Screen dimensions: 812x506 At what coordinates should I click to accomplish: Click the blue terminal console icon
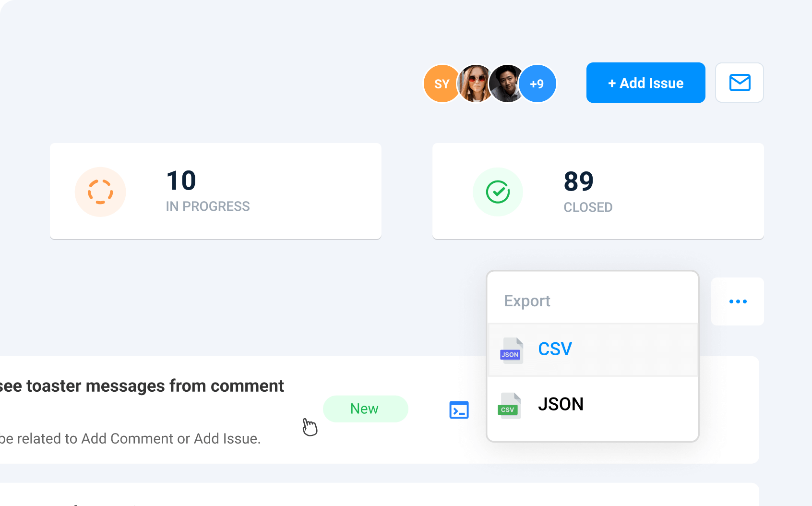[459, 410]
